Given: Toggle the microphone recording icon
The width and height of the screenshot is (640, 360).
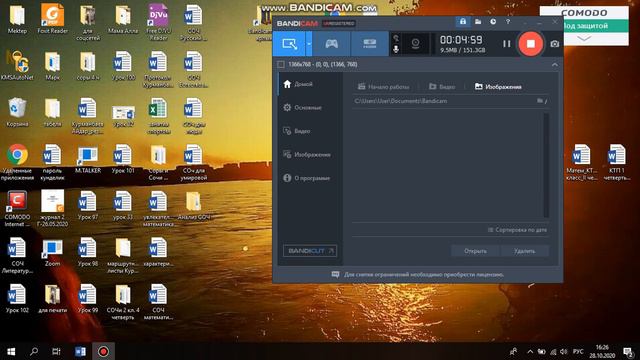Looking at the screenshot, I should click(396, 49).
